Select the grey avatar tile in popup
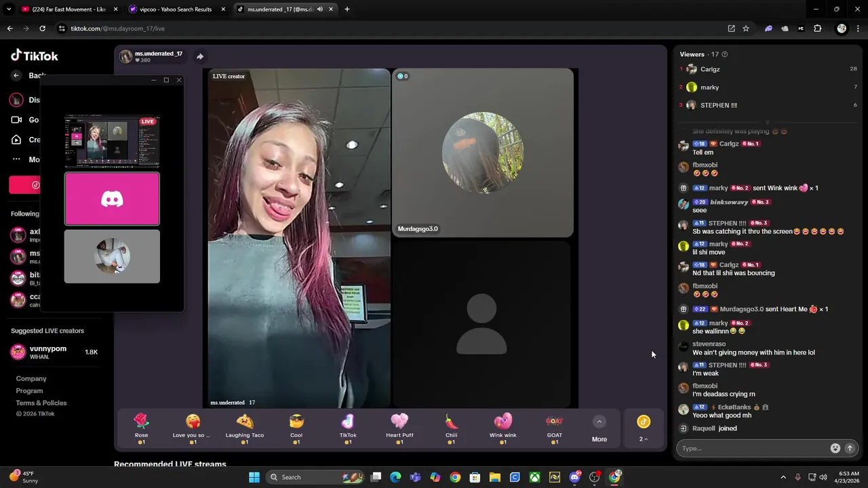 point(112,256)
